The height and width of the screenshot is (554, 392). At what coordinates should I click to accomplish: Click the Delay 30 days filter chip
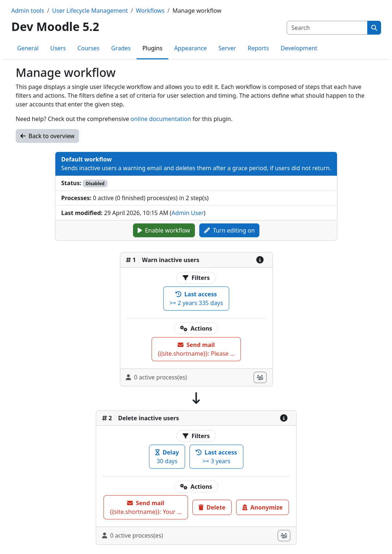coord(167,456)
